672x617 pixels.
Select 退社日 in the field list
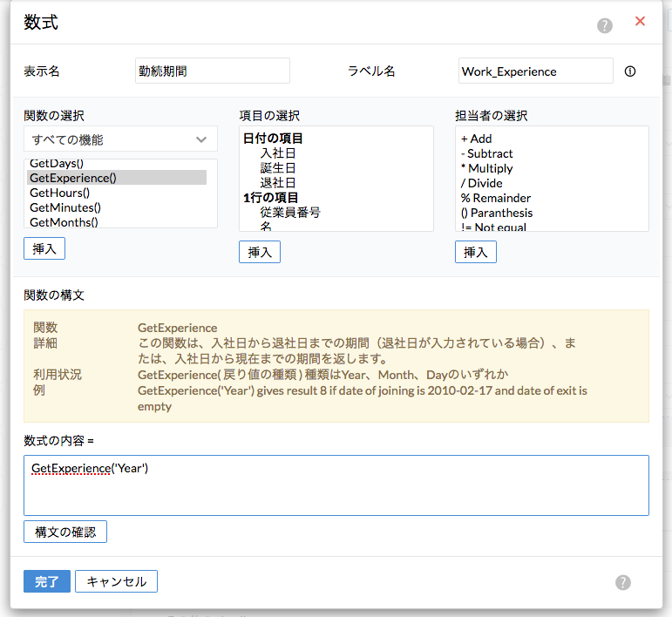[278, 183]
